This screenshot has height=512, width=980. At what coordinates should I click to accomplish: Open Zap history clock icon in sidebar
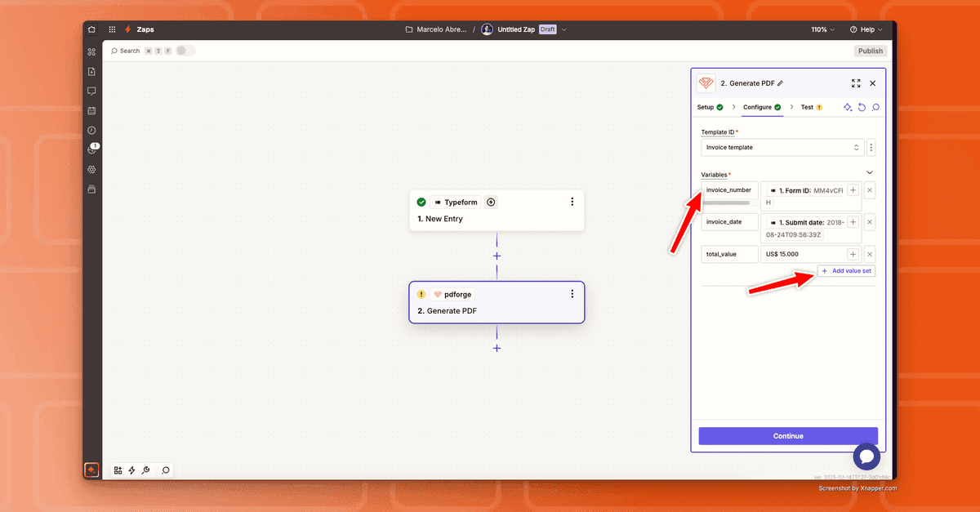(x=91, y=130)
